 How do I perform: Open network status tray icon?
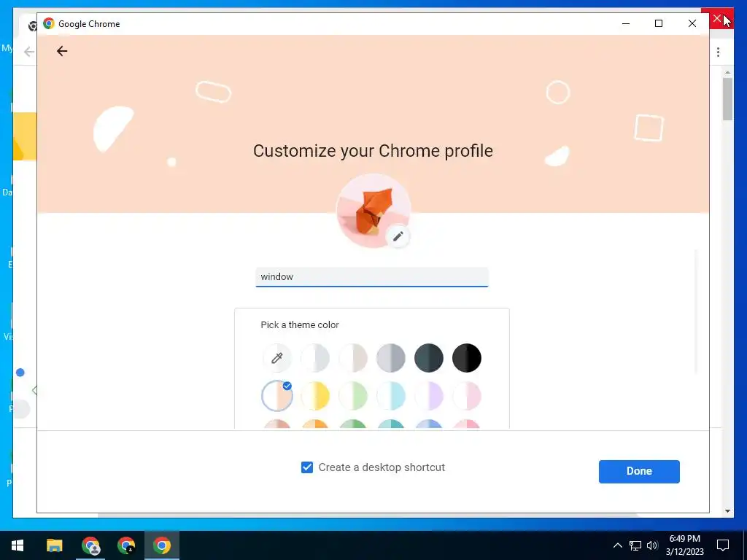[x=635, y=545]
